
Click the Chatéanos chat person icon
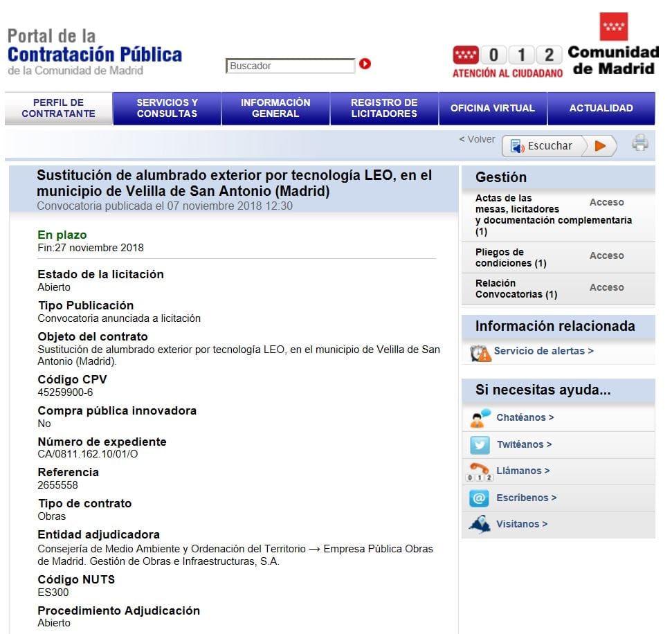click(479, 418)
